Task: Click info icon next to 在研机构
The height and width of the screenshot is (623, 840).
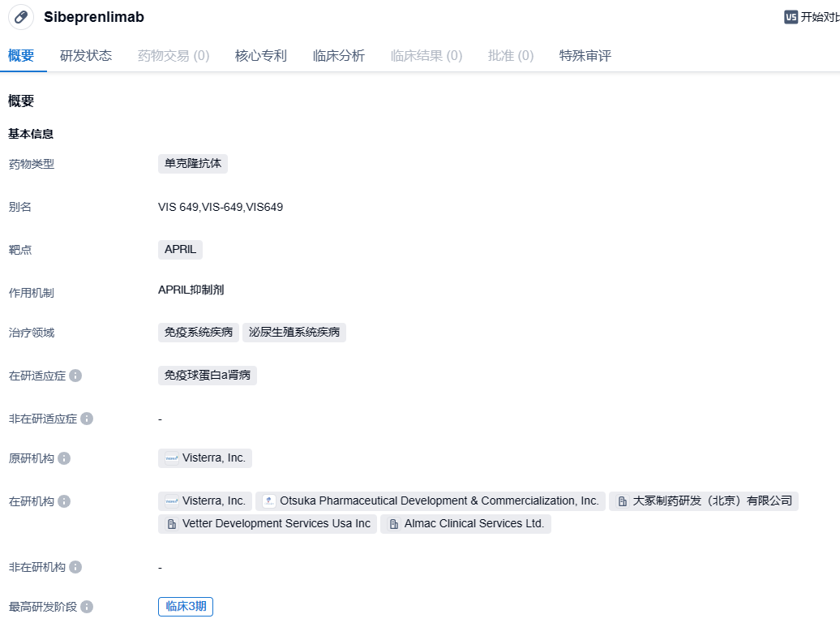Action: (x=64, y=501)
